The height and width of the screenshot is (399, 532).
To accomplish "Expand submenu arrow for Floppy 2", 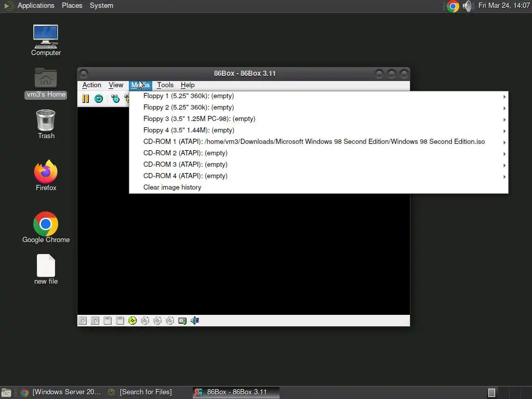I will coord(504,108).
